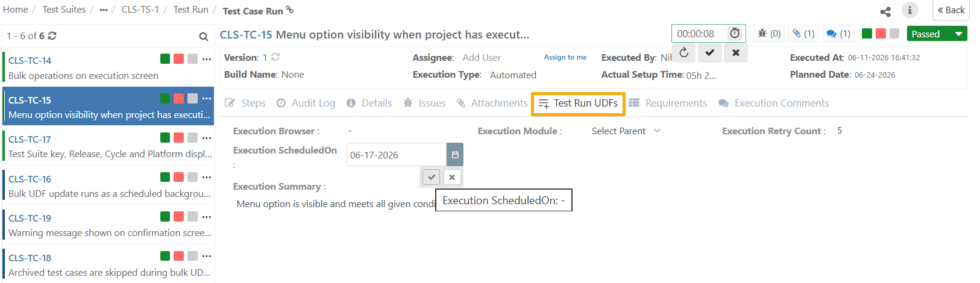
Task: Confirm timer value with the checkmark
Action: click(710, 52)
